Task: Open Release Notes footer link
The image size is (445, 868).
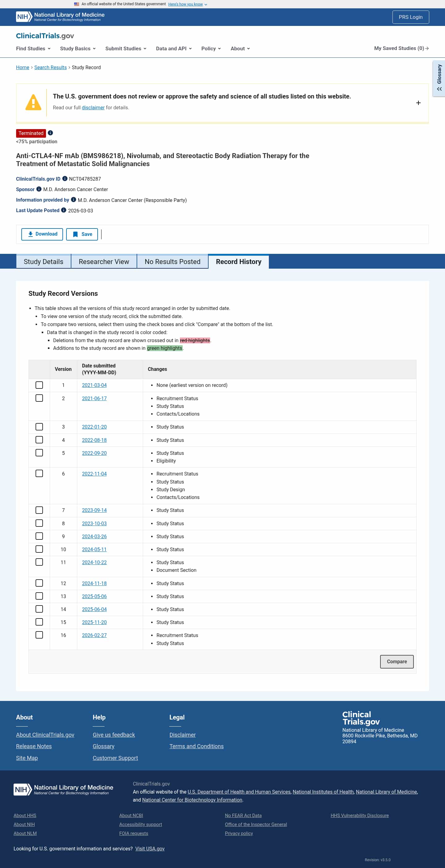Action: 34,746
